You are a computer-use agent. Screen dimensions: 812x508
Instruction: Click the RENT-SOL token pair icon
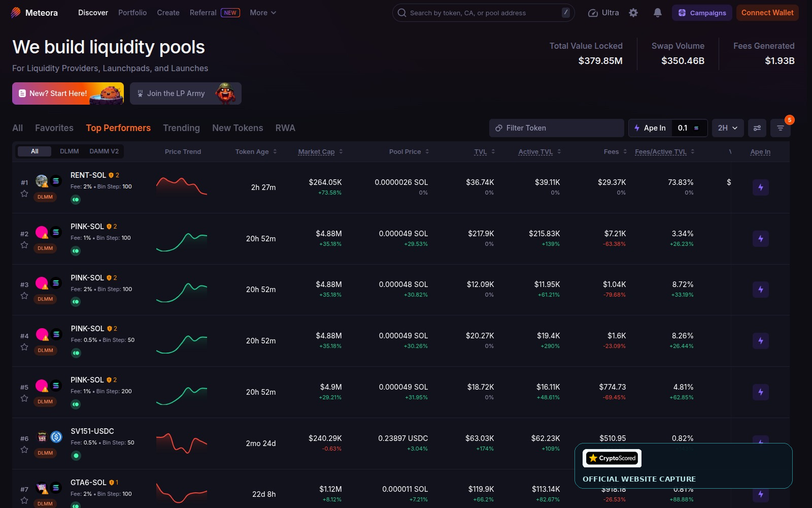pos(49,180)
